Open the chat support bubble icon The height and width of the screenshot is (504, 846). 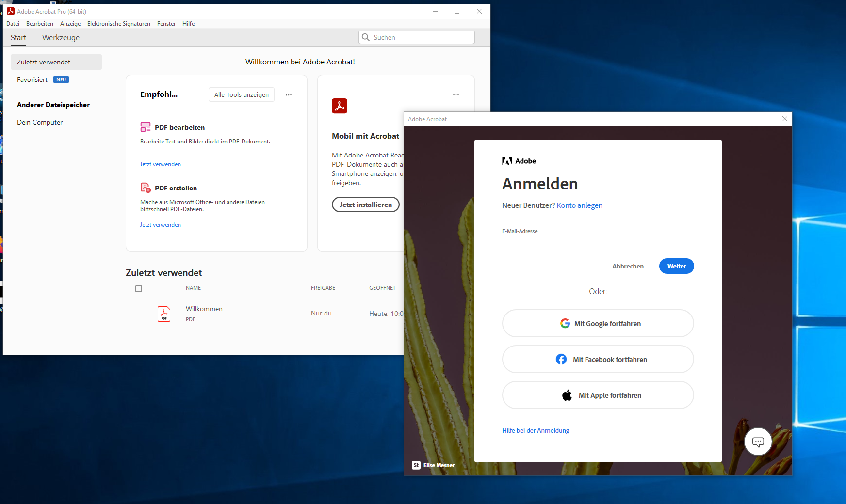click(758, 441)
